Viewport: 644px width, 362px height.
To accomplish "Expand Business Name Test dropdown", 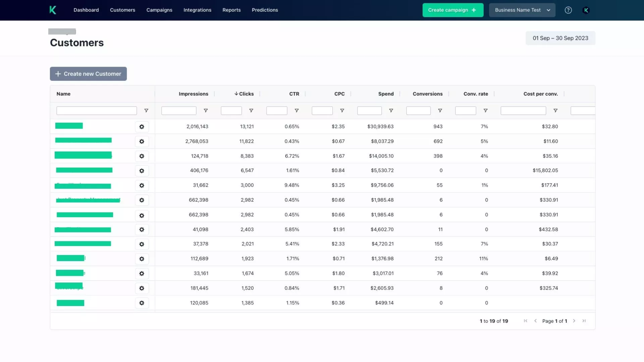I will (522, 10).
